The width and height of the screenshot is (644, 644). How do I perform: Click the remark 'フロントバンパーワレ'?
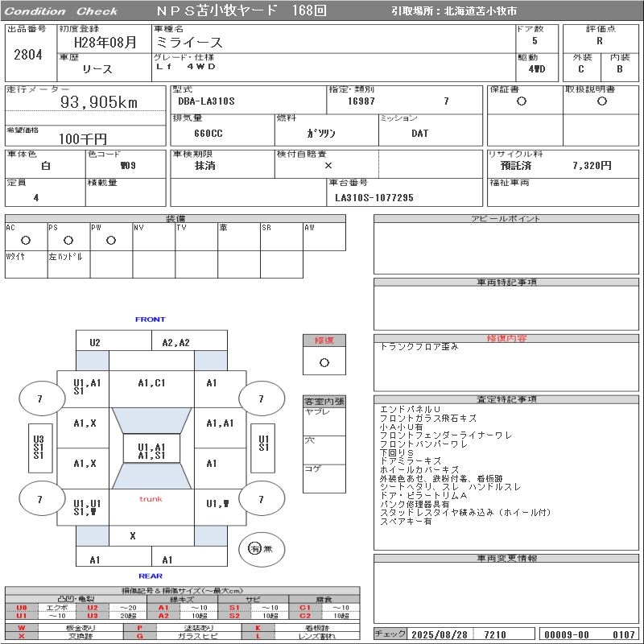point(423,444)
